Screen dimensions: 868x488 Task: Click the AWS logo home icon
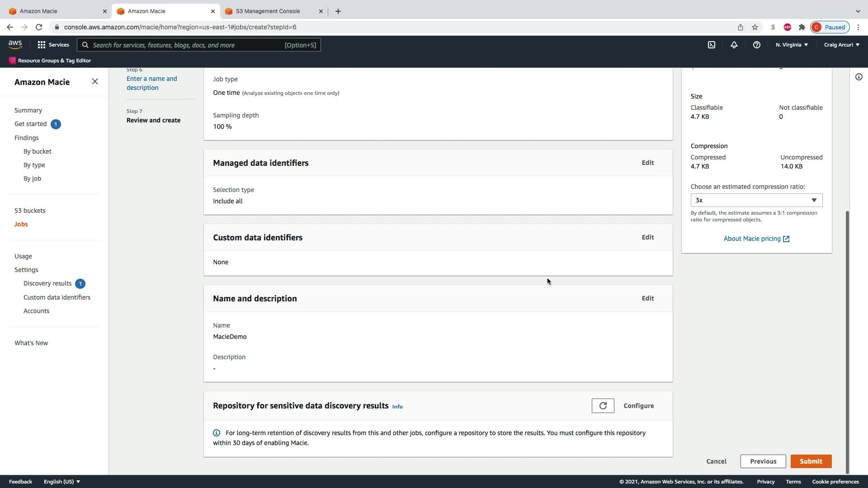[15, 44]
